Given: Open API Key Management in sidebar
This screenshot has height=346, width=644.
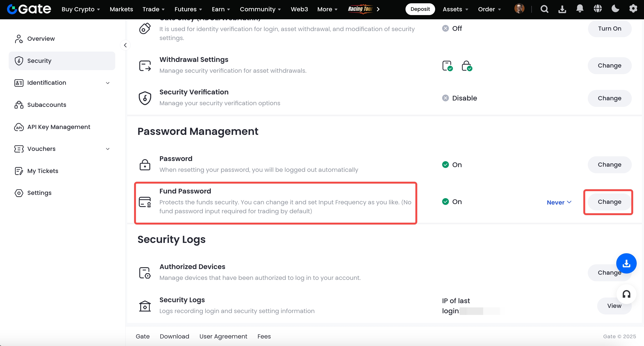Looking at the screenshot, I should tap(59, 127).
